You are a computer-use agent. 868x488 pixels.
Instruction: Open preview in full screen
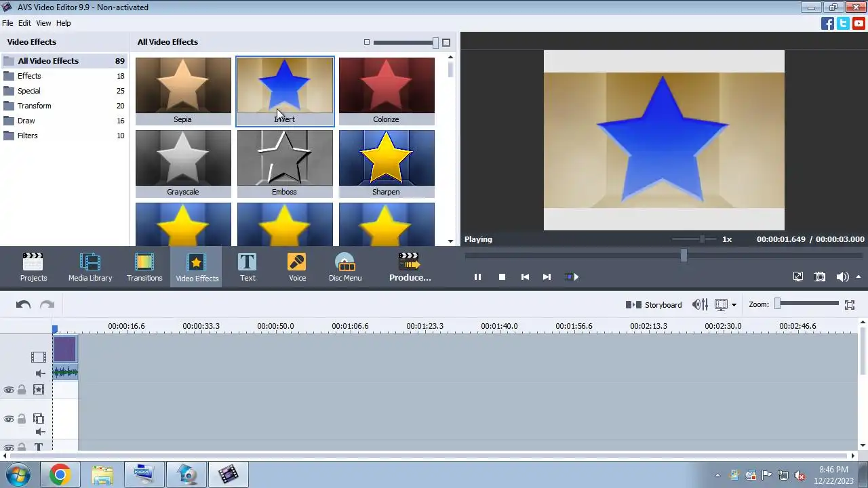coord(798,277)
